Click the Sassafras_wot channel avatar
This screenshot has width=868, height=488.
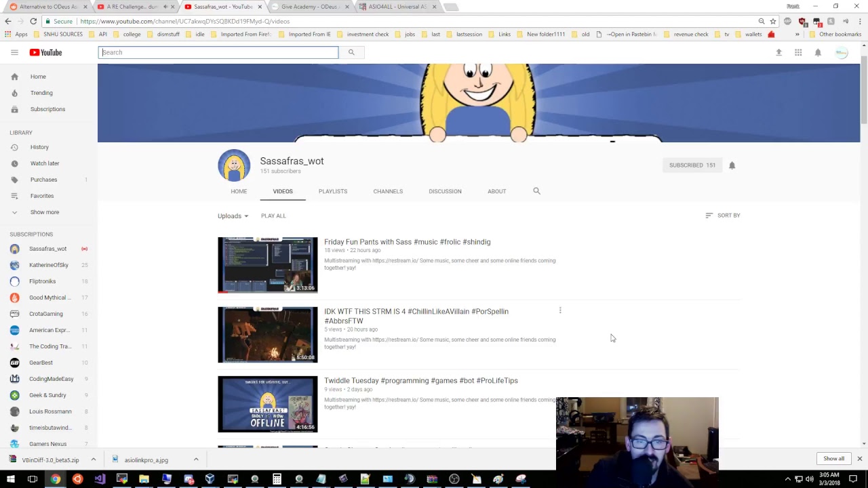234,165
